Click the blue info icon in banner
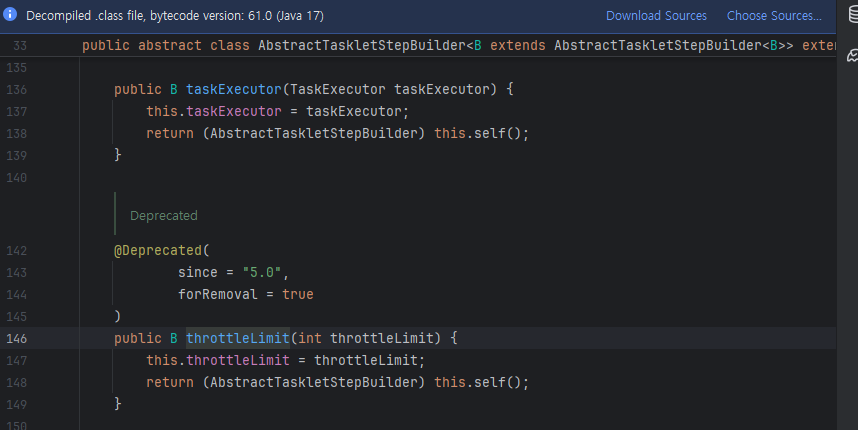This screenshot has height=430, width=858. pyautogui.click(x=10, y=15)
